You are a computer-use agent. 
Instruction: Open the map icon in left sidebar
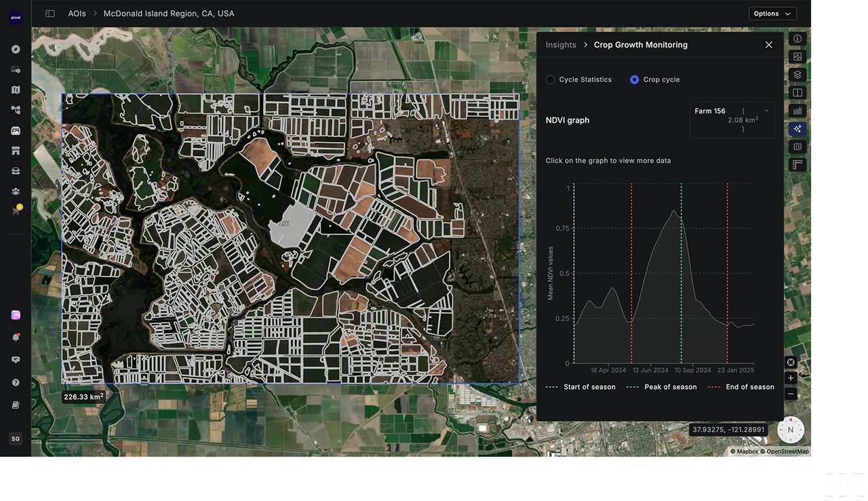tap(16, 89)
